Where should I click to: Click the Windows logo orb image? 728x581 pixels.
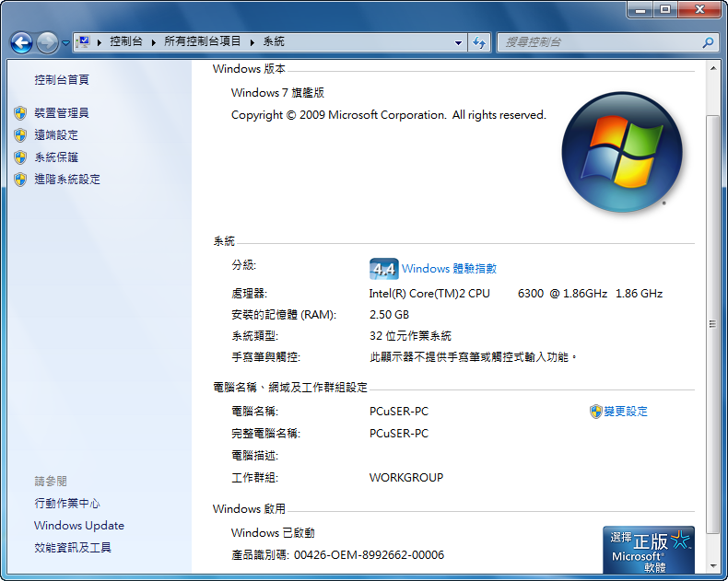pyautogui.click(x=622, y=152)
